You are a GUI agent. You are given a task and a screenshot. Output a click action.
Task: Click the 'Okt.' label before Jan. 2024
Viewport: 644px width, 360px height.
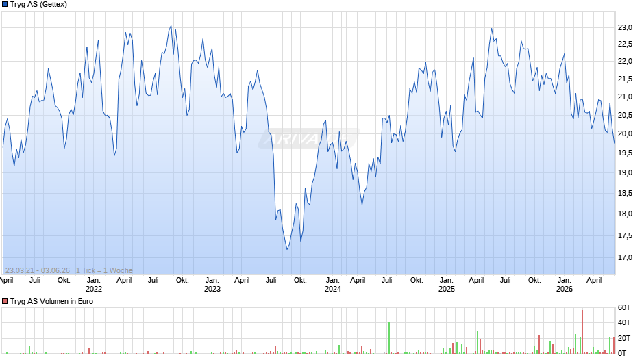tap(300, 280)
